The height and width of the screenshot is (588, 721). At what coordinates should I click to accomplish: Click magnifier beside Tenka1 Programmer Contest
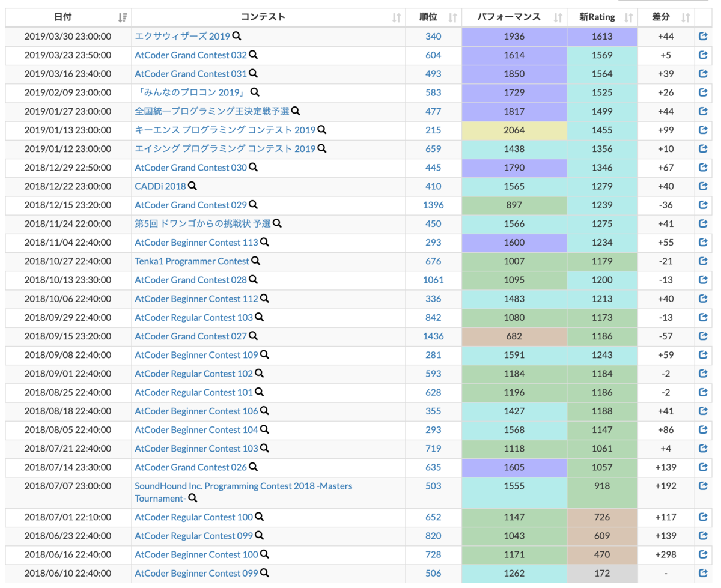point(255,261)
